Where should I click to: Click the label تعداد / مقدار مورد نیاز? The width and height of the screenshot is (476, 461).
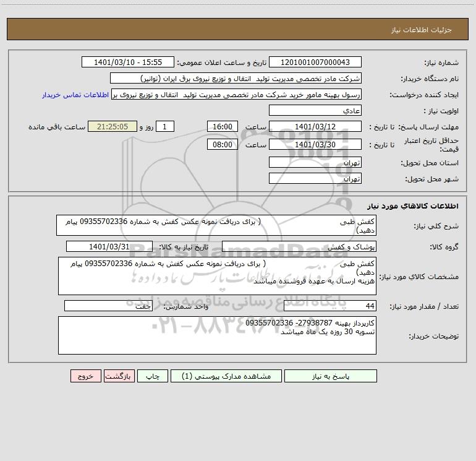click(424, 307)
